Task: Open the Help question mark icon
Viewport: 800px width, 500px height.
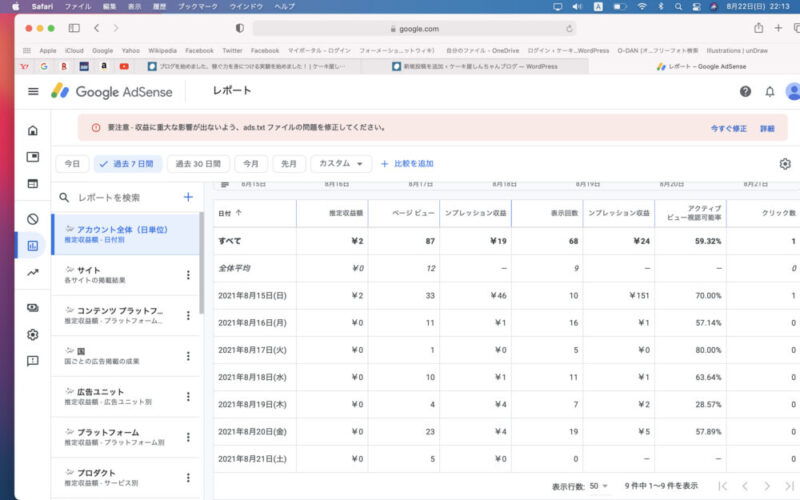Action: coord(745,91)
